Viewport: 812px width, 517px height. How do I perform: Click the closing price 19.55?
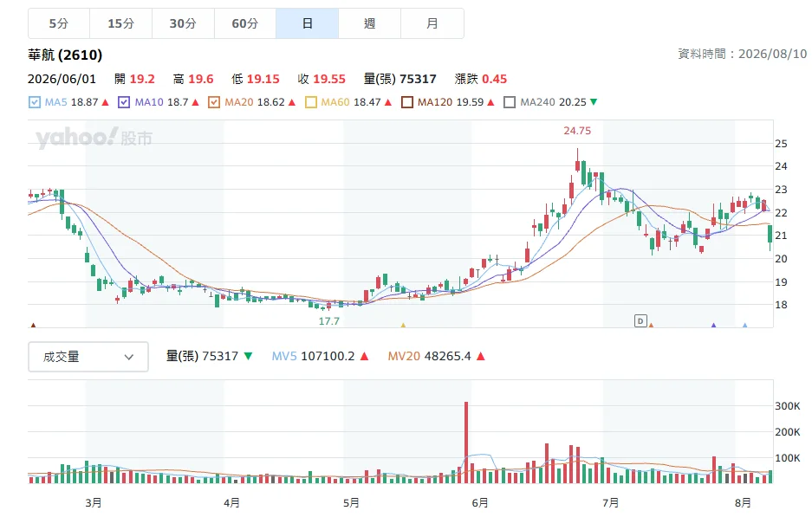click(x=328, y=79)
